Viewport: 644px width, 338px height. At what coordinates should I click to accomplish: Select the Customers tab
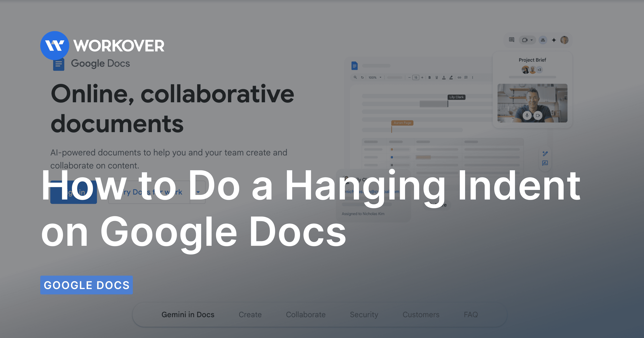(421, 315)
